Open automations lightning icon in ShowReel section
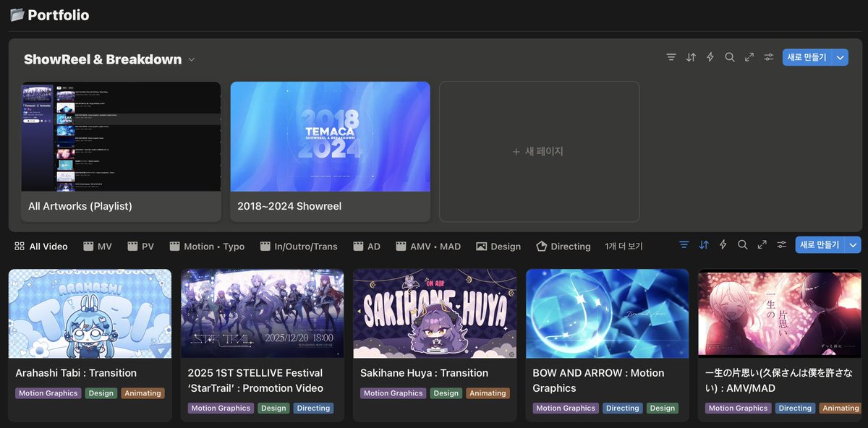This screenshot has height=428, width=868. 710,57
